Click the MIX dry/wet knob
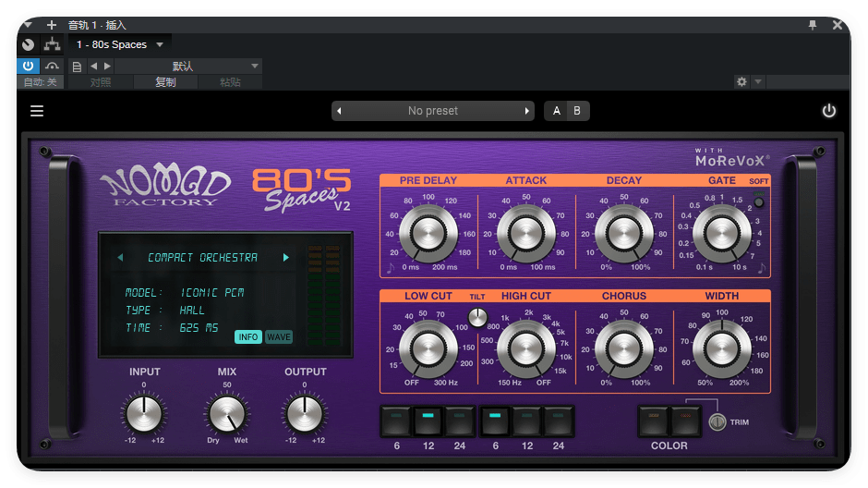 [x=227, y=414]
